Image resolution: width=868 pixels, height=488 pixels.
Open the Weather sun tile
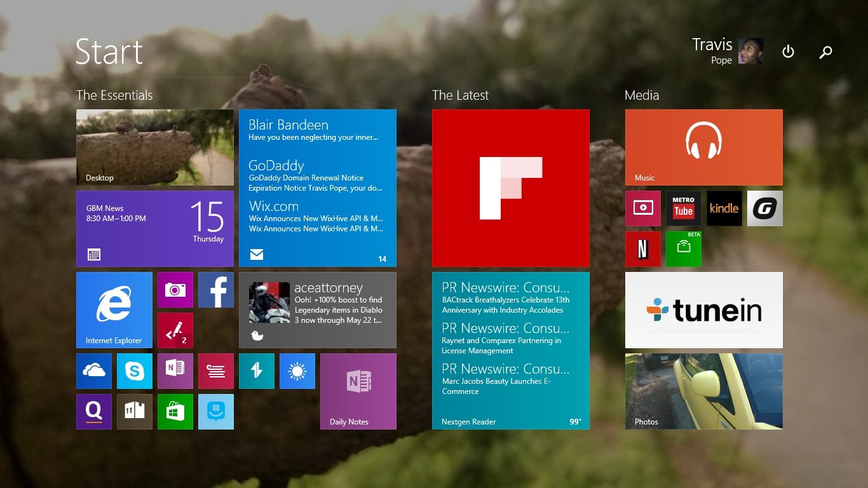(x=297, y=371)
